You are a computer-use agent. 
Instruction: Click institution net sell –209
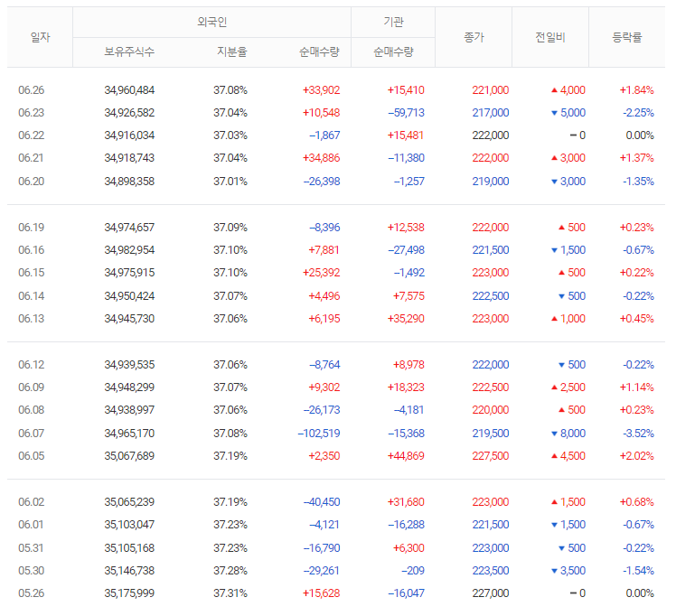coord(413,571)
